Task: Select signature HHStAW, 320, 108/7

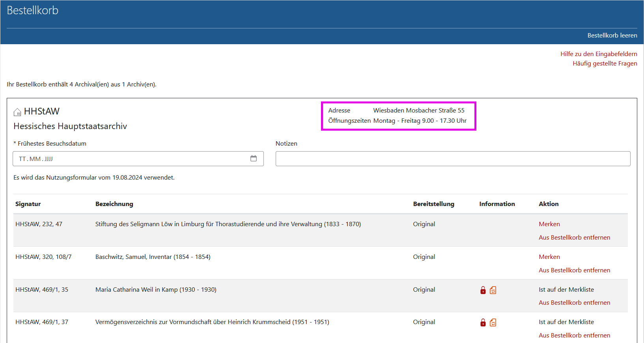Action: pyautogui.click(x=43, y=257)
